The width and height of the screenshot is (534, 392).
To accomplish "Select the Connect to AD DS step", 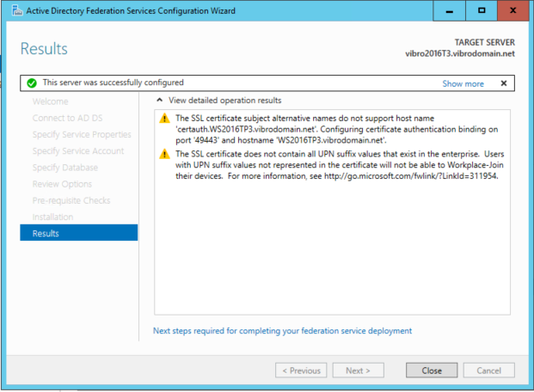I will pos(67,118).
